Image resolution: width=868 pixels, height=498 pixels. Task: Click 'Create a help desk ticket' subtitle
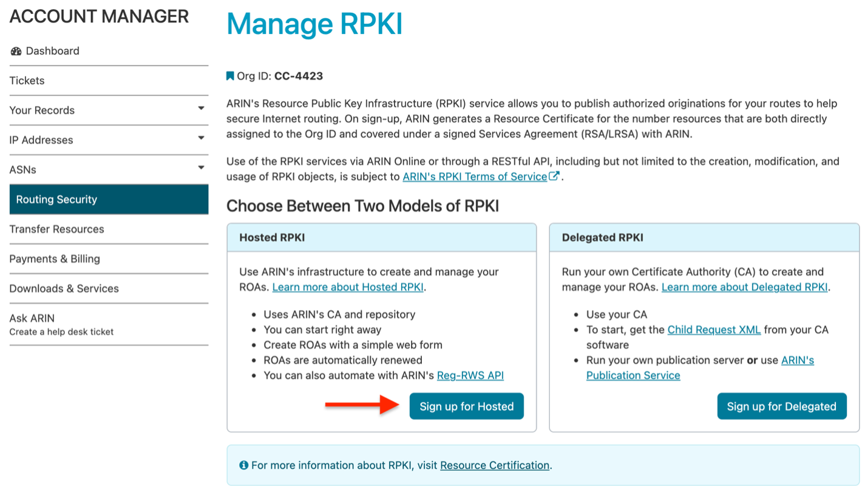[x=61, y=332]
